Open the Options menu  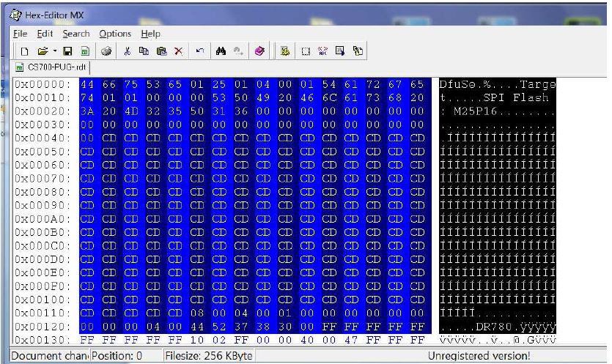coord(115,34)
